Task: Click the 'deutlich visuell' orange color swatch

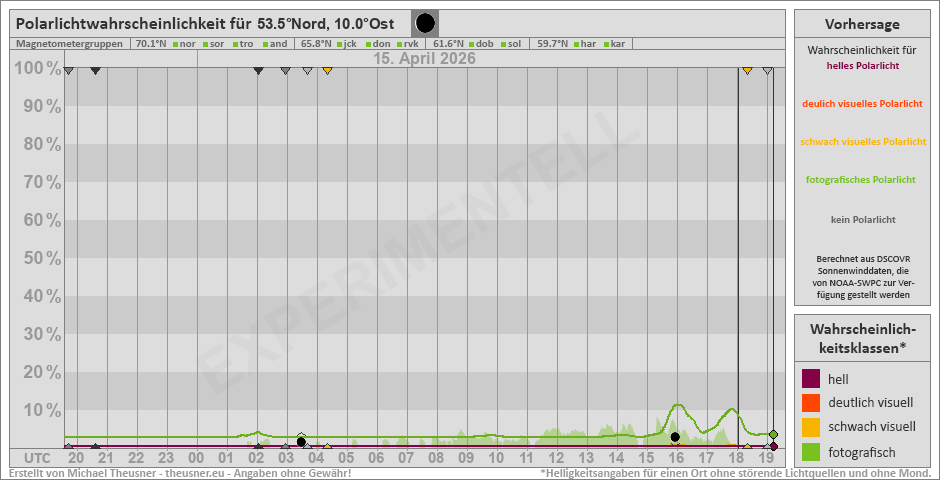Action: 811,403
